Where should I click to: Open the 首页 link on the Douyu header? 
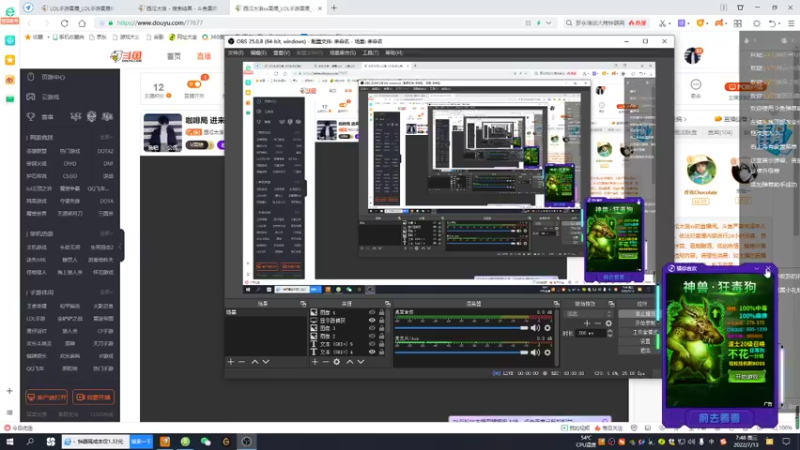(173, 56)
